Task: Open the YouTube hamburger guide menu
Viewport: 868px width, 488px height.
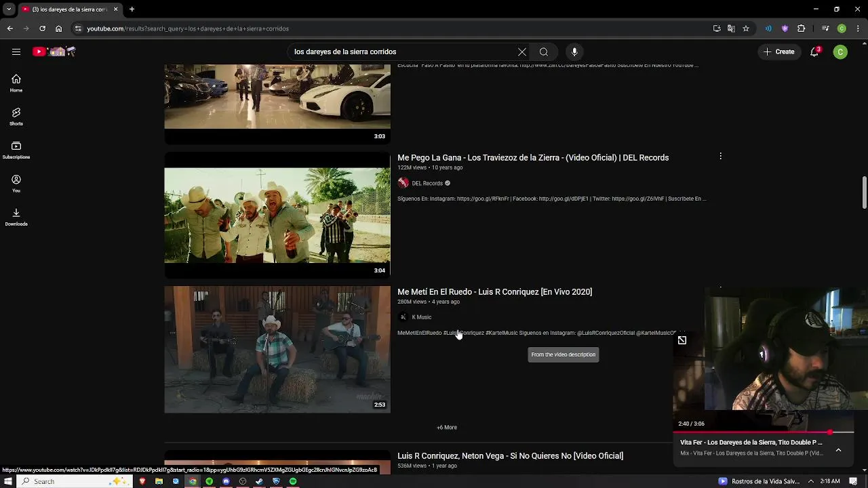Action: 16,52
